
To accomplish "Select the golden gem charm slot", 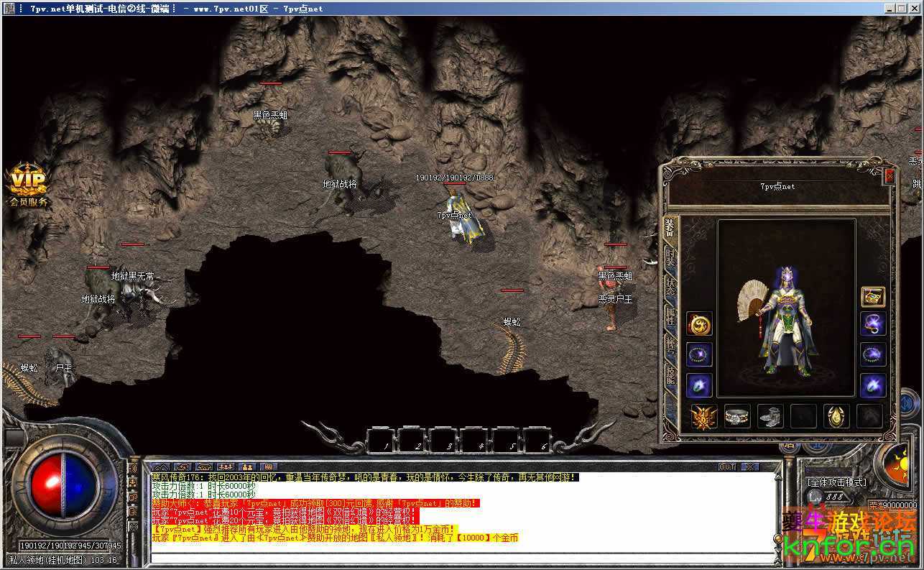I will click(836, 416).
